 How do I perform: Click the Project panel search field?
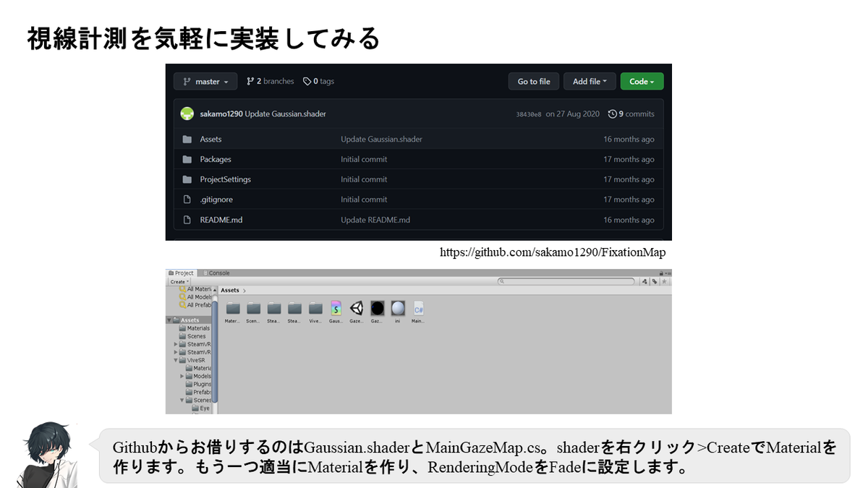pyautogui.click(x=567, y=281)
